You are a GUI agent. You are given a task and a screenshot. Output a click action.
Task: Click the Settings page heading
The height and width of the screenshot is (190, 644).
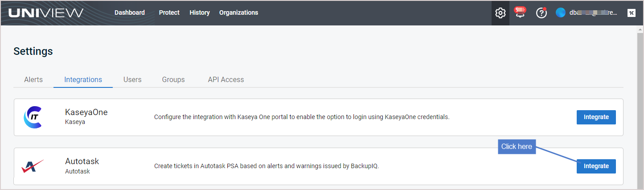tap(33, 51)
